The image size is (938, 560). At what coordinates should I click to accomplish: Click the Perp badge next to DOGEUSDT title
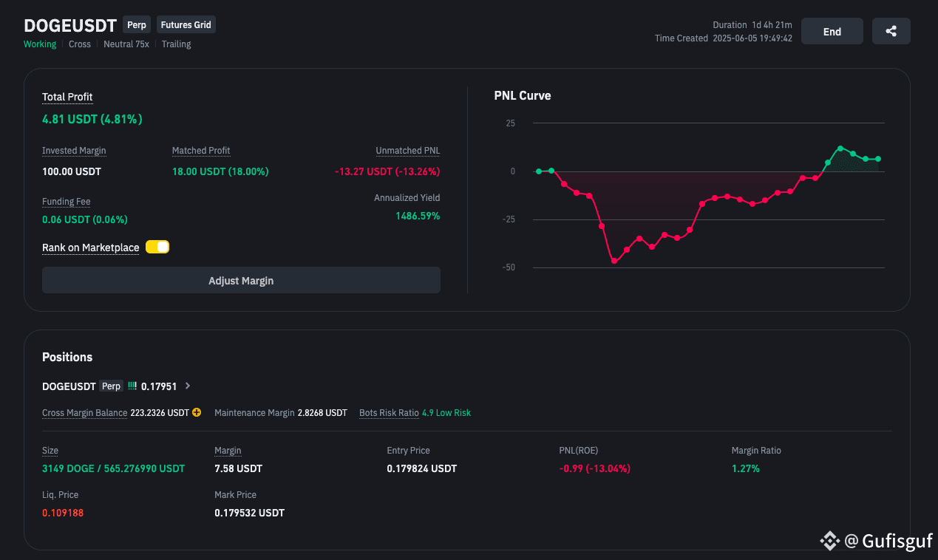[x=137, y=25]
